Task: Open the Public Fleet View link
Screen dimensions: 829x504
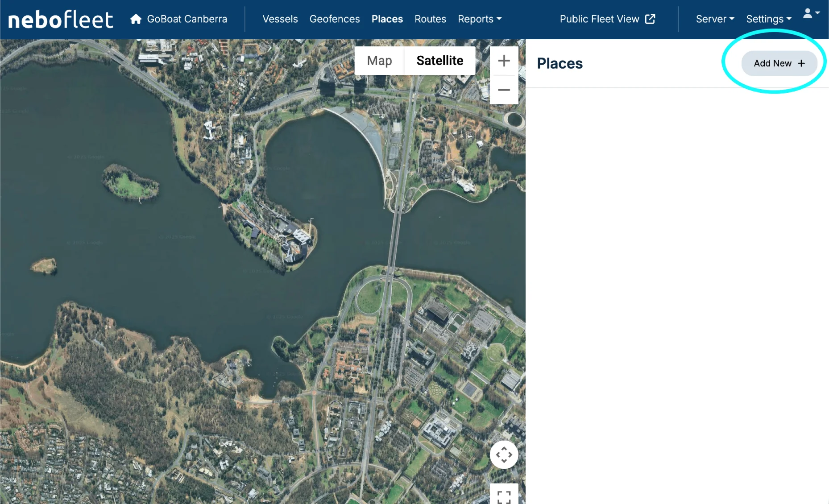Action: (x=607, y=19)
